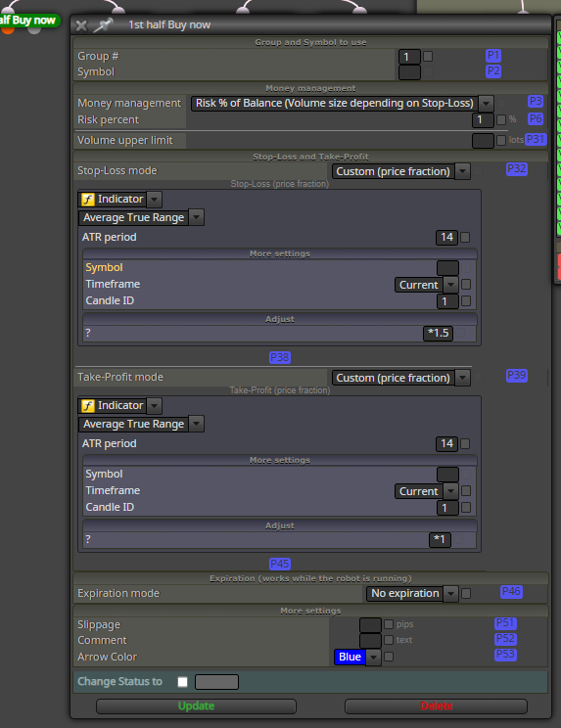Screen dimensions: 561x728
Task: Click the Take-Profit Adjust *1 field
Action: tap(440, 539)
